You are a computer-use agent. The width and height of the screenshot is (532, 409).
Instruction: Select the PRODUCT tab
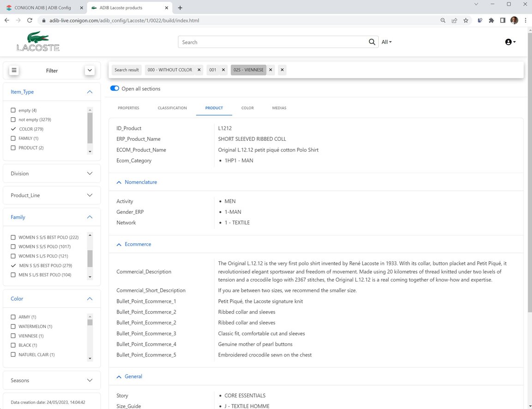214,108
